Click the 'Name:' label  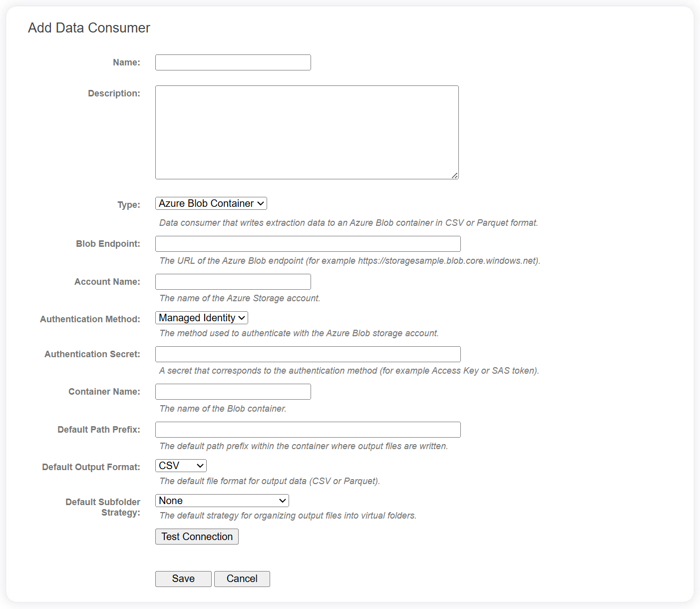click(126, 62)
